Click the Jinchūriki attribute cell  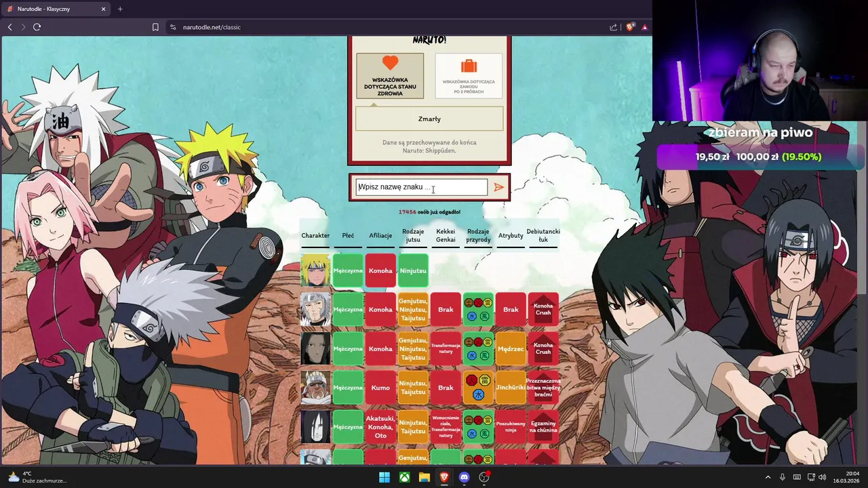pos(511,388)
